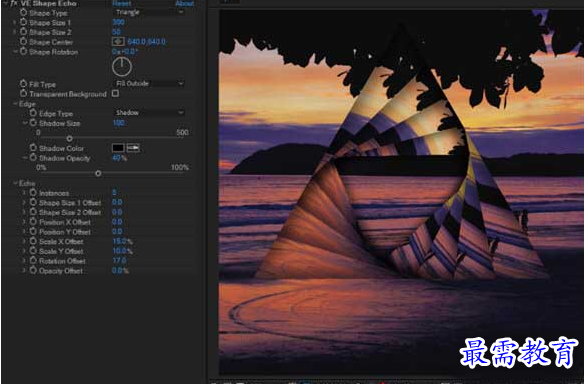Toggle stopwatch for Opacity Offset
584x384 pixels.
(x=33, y=270)
